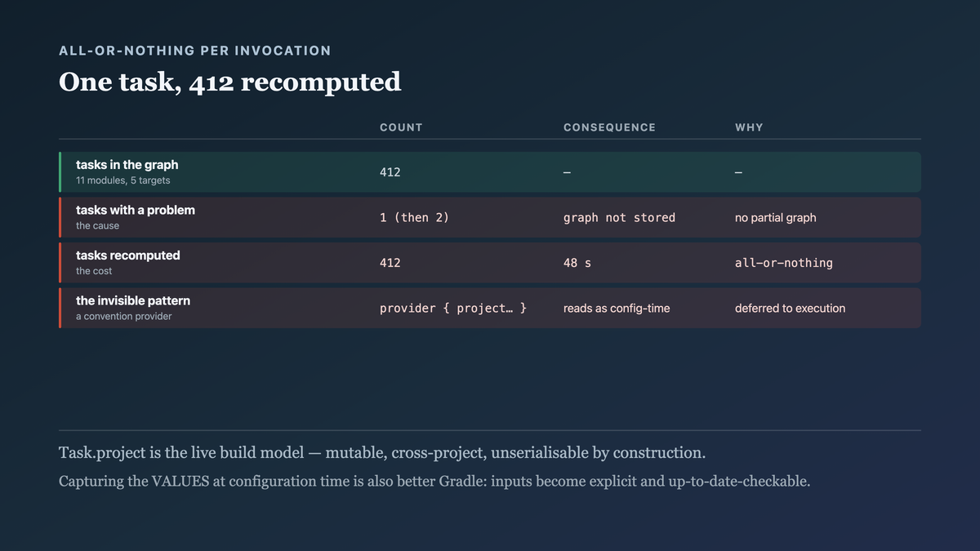
Task: Click the 'graph not stored' consequence cell
Action: [619, 218]
